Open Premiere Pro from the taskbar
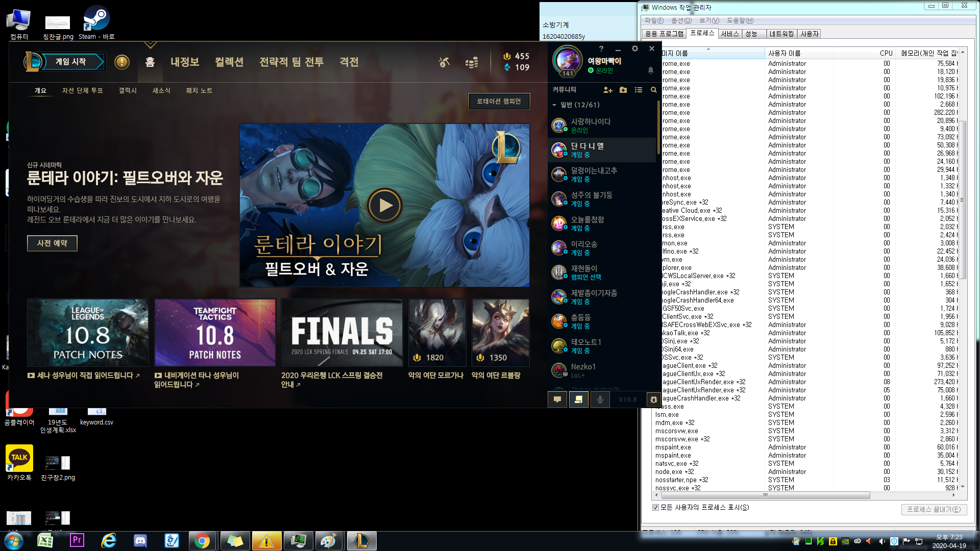 pos(77,540)
